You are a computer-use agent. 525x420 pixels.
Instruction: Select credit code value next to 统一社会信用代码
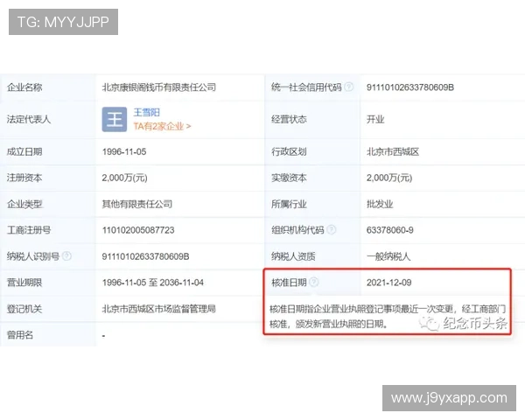coord(410,87)
